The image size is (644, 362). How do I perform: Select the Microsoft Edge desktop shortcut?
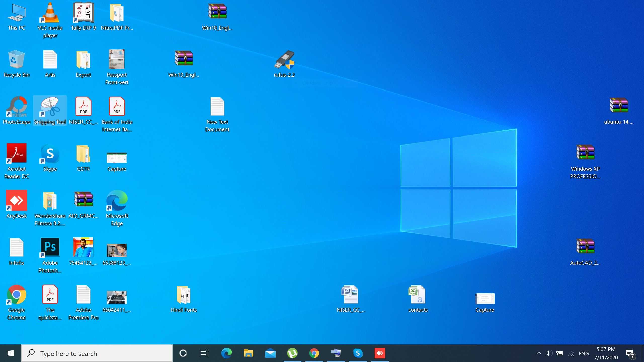117,208
